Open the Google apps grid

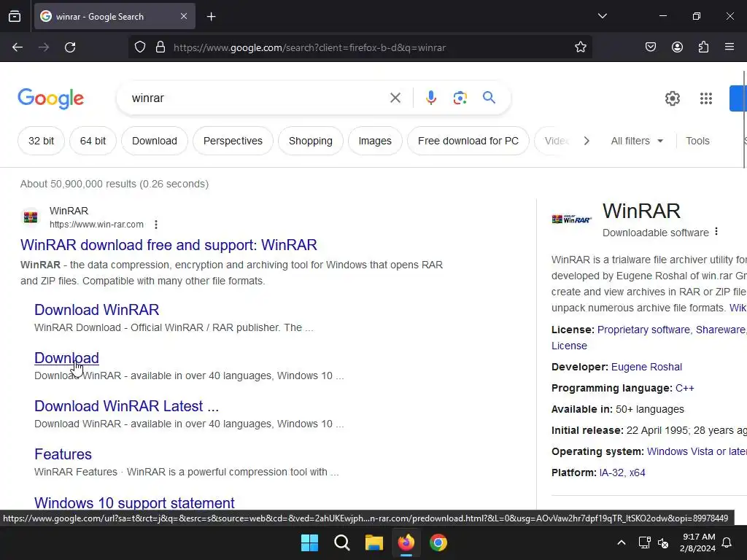pos(705,98)
